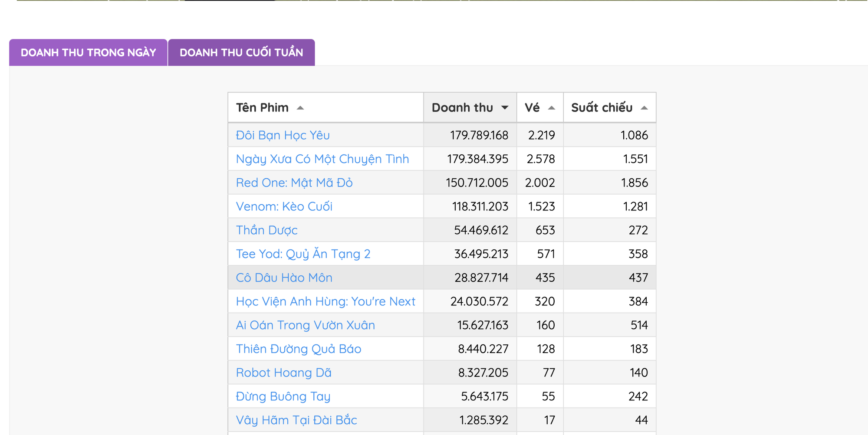Sort by Suất chiếu column arrow
Screen dimensions: 868x435
point(644,108)
